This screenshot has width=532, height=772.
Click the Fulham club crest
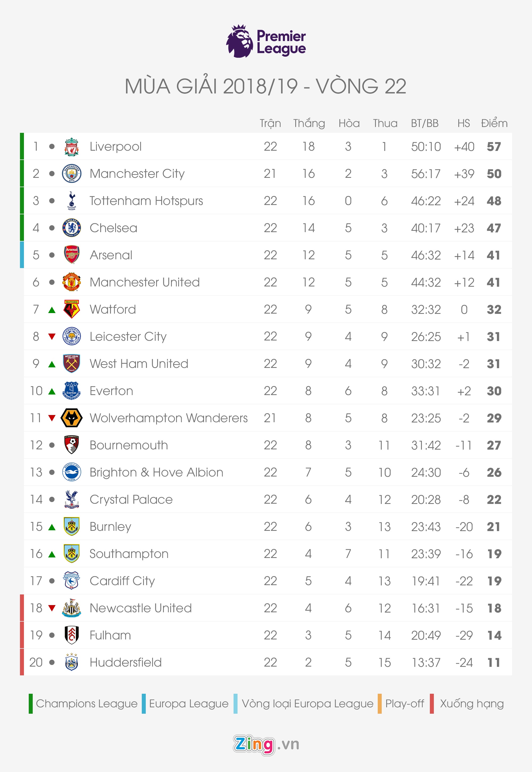pyautogui.click(x=71, y=635)
